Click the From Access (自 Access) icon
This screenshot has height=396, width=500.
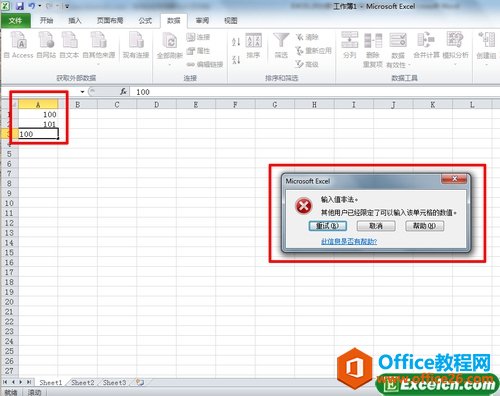[19, 45]
